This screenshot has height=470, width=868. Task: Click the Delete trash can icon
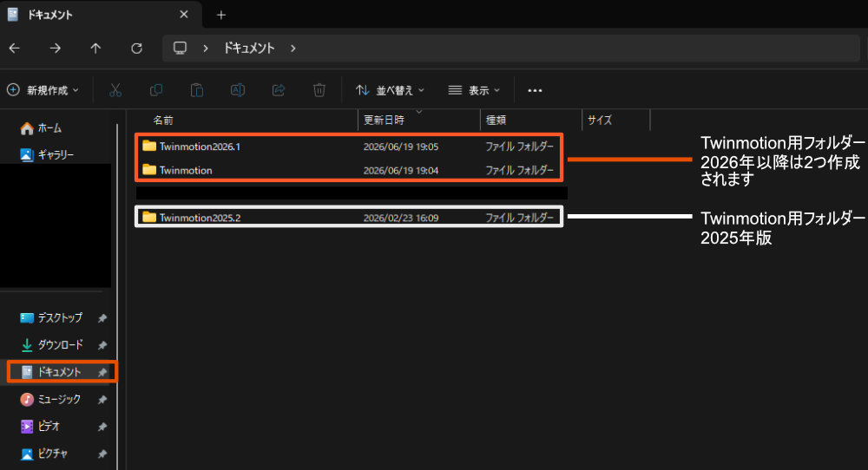click(319, 90)
